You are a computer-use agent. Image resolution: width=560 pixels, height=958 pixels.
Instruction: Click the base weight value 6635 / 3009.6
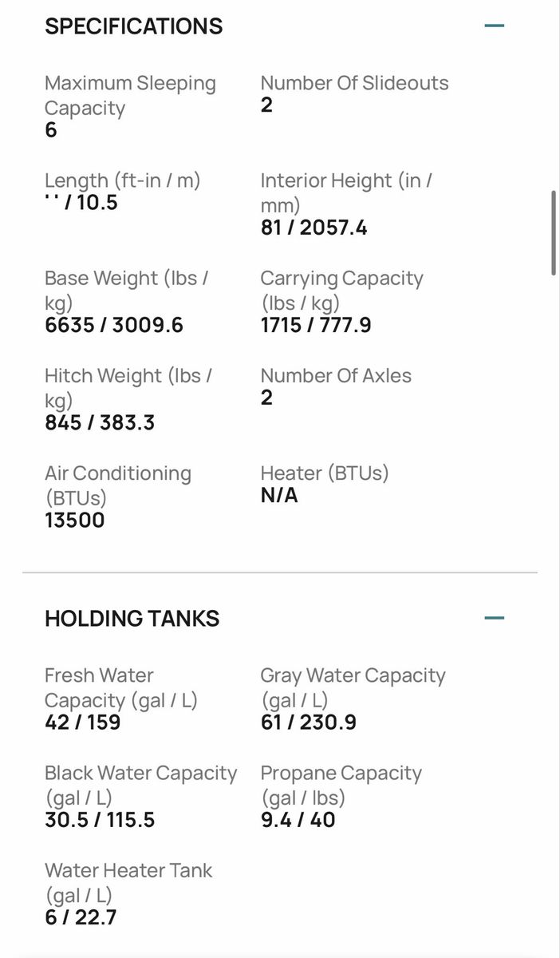coord(114,326)
